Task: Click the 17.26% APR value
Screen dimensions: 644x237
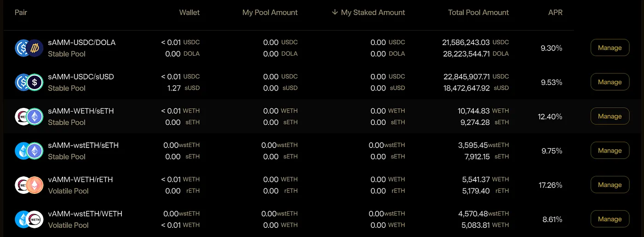Action: tap(550, 185)
